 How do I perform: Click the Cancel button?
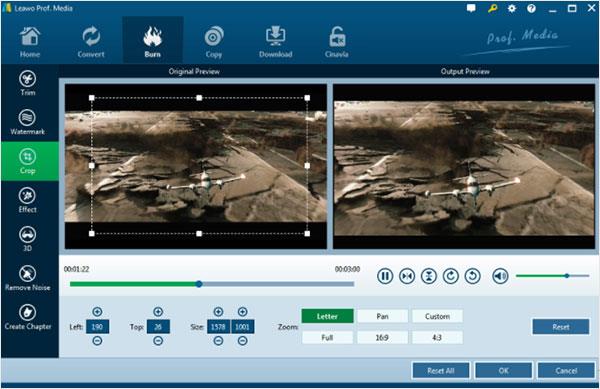pos(566,371)
